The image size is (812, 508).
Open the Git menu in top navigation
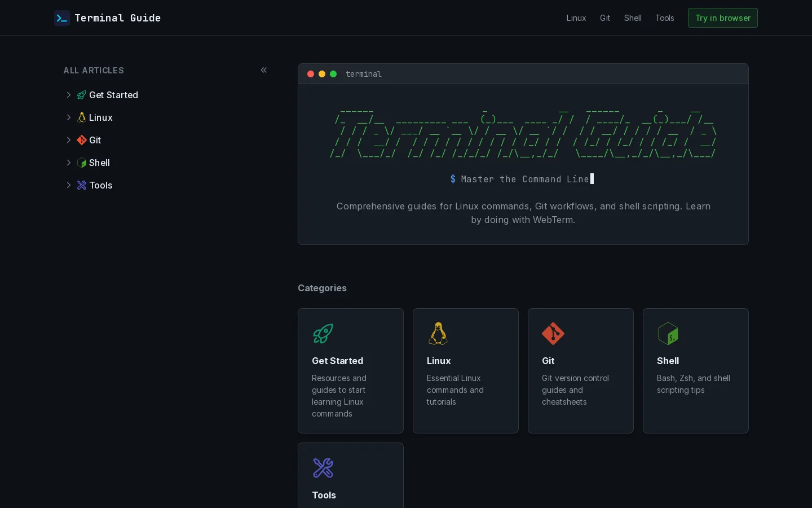[x=605, y=18]
